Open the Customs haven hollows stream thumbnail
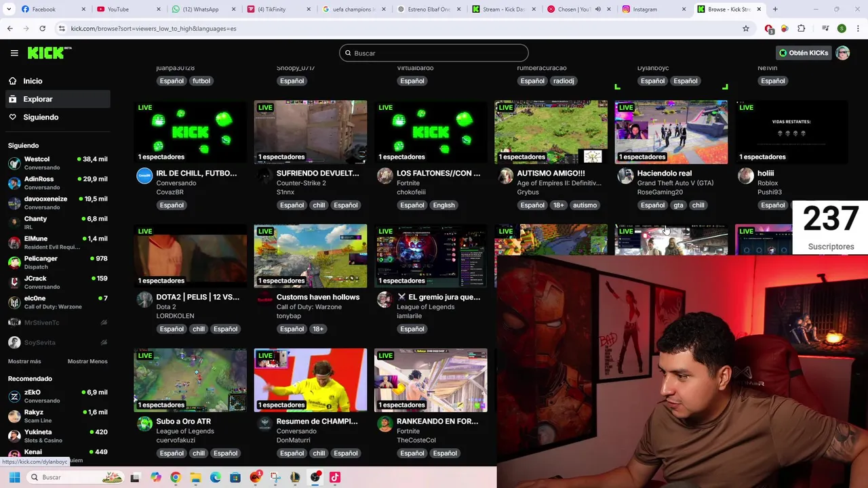The image size is (868, 488). (311, 256)
